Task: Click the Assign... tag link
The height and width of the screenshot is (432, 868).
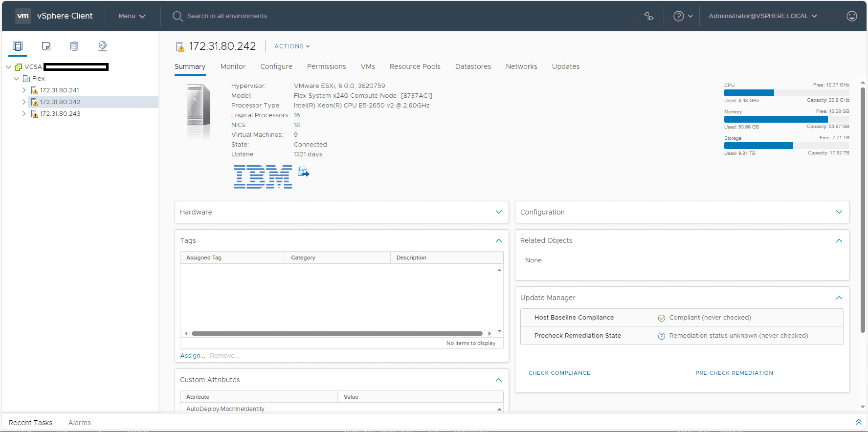Action: 192,356
